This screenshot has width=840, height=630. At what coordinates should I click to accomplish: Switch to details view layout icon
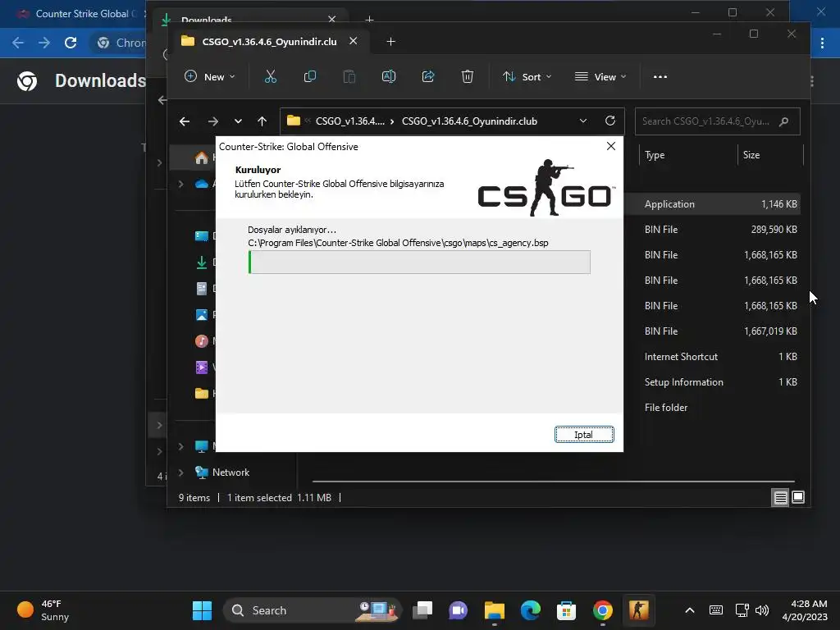tap(781, 498)
